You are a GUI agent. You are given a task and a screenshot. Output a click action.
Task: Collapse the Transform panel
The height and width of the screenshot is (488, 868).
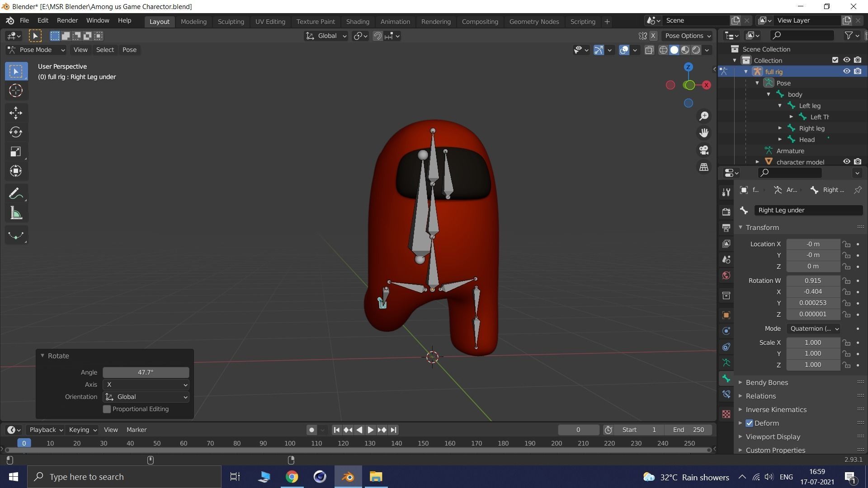coord(762,227)
